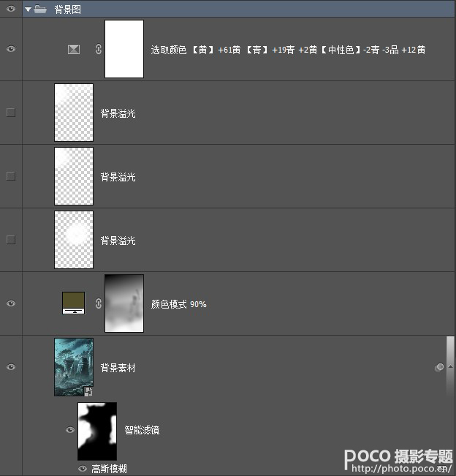Click the 智能滤镜 label
This screenshot has height=476, width=456.
[x=142, y=430]
